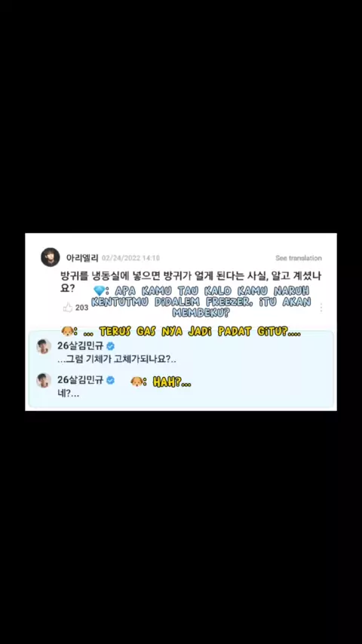Screen dimensions: 362x644
Task: Click the verified badge on the first reply
Action: [110, 346]
